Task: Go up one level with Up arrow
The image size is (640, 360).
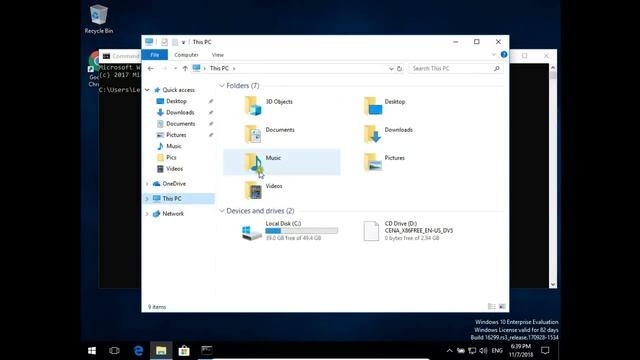Action: 185,69
